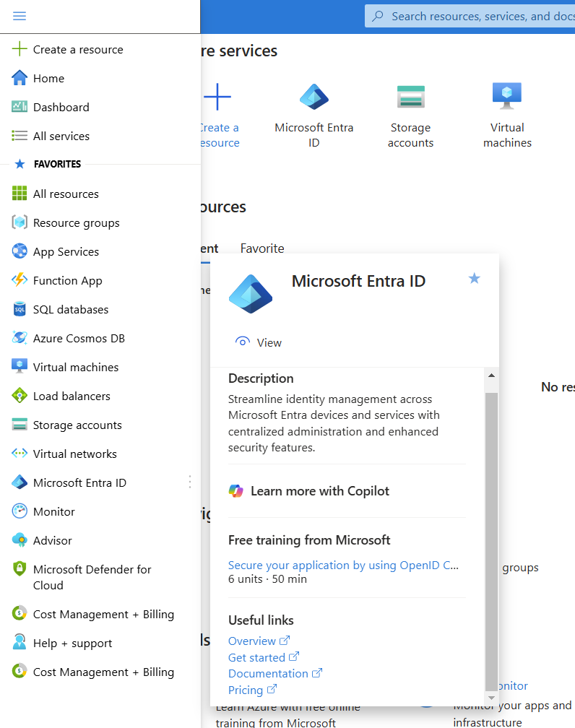Select Monitor label in favorites list

[x=54, y=511]
